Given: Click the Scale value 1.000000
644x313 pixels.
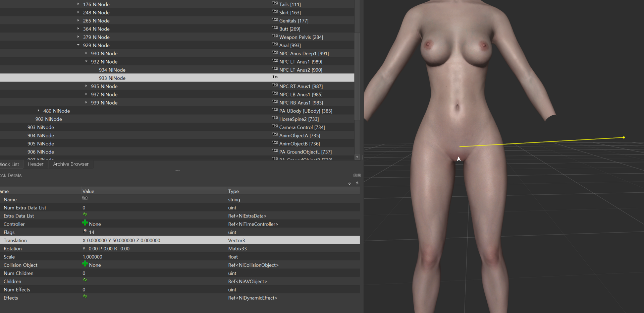Looking at the screenshot, I should point(92,257).
